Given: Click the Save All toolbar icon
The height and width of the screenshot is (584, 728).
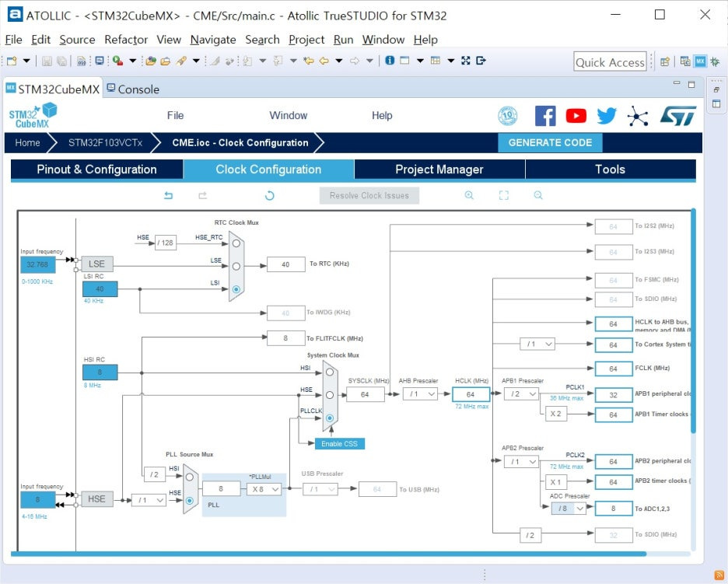Looking at the screenshot, I should [x=61, y=61].
